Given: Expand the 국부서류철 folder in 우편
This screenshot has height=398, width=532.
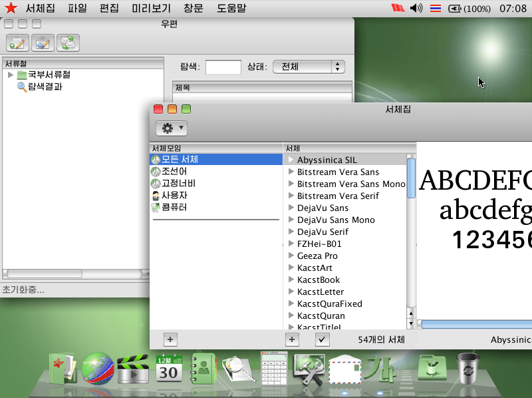Looking at the screenshot, I should pyautogui.click(x=11, y=75).
